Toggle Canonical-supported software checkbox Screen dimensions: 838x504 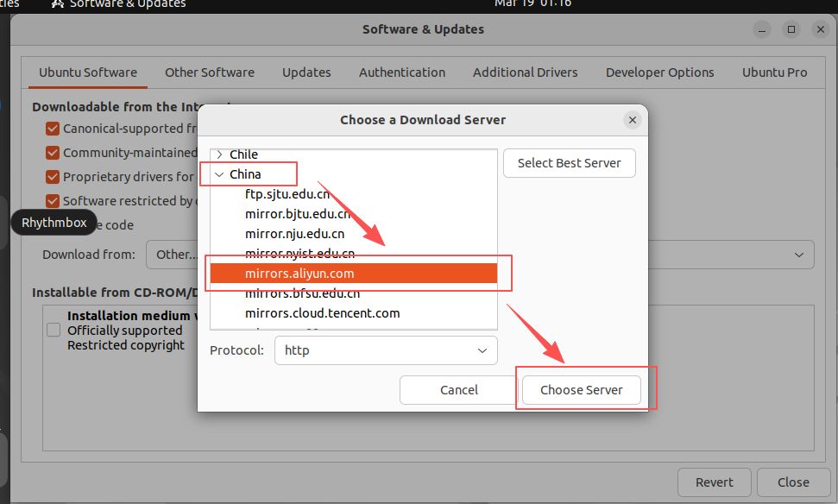coord(53,129)
